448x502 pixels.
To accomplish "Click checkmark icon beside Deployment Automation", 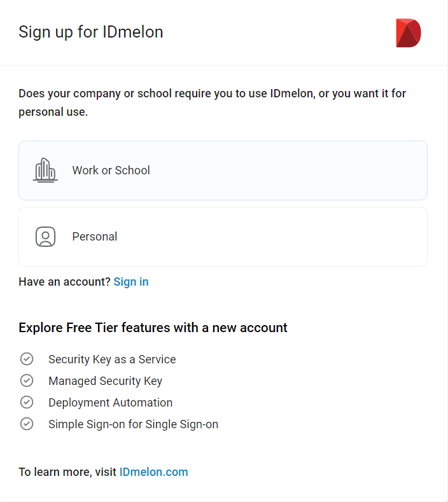I will [x=27, y=402].
